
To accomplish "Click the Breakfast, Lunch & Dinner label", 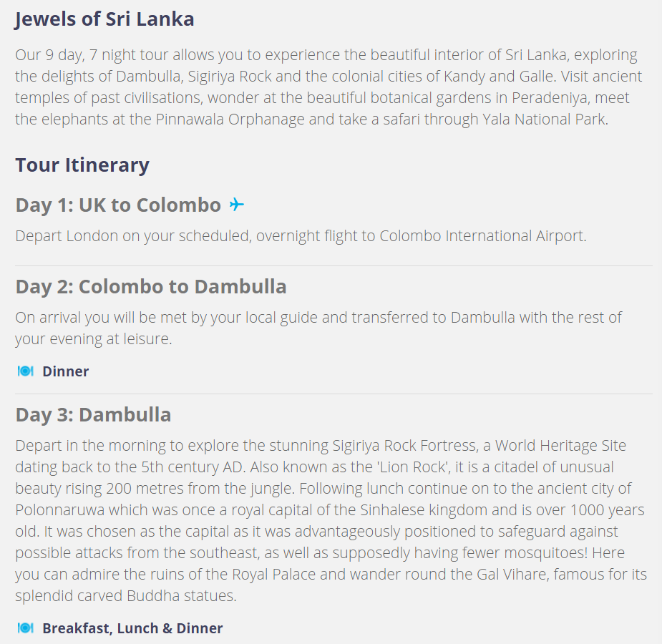I will 132,628.
